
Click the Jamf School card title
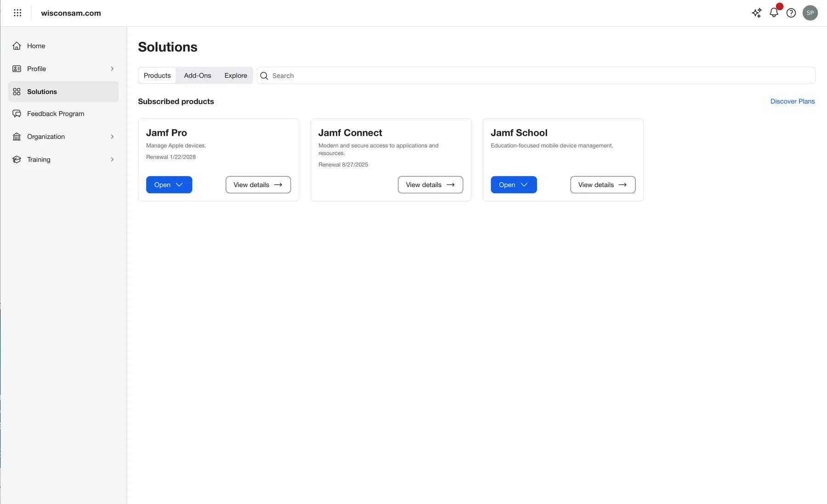tap(519, 133)
